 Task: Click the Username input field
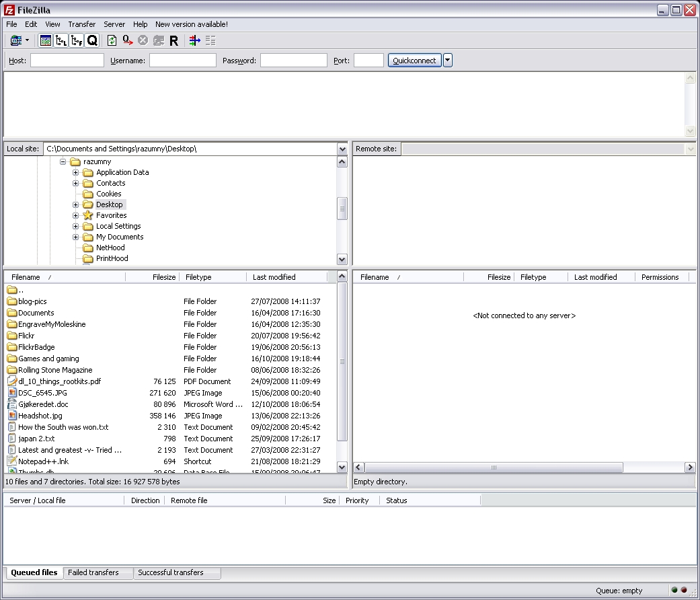pos(183,61)
